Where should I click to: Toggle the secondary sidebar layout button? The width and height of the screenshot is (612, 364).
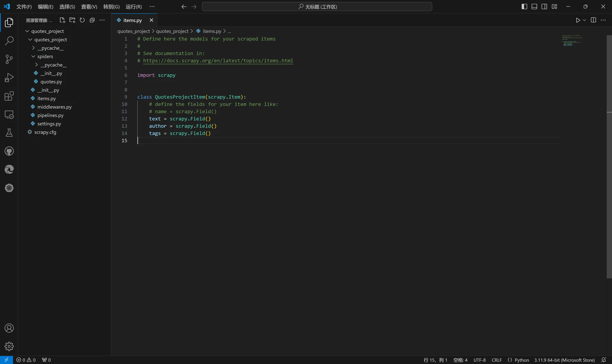click(x=544, y=6)
